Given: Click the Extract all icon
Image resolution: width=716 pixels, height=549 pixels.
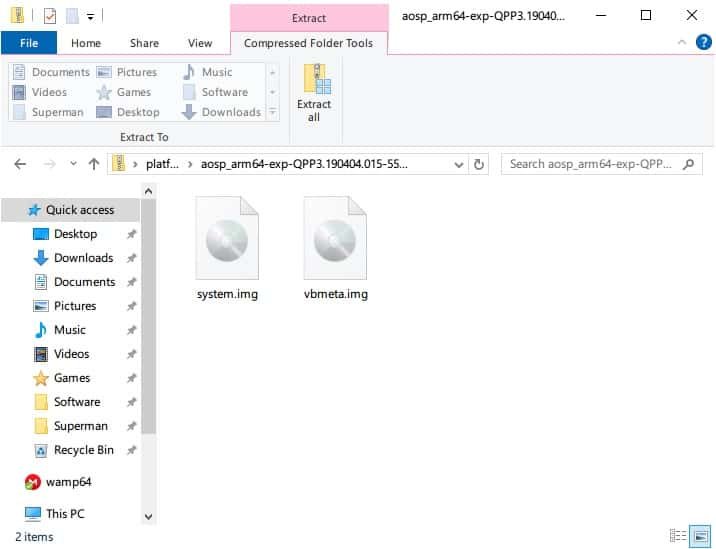Looking at the screenshot, I should tap(313, 92).
